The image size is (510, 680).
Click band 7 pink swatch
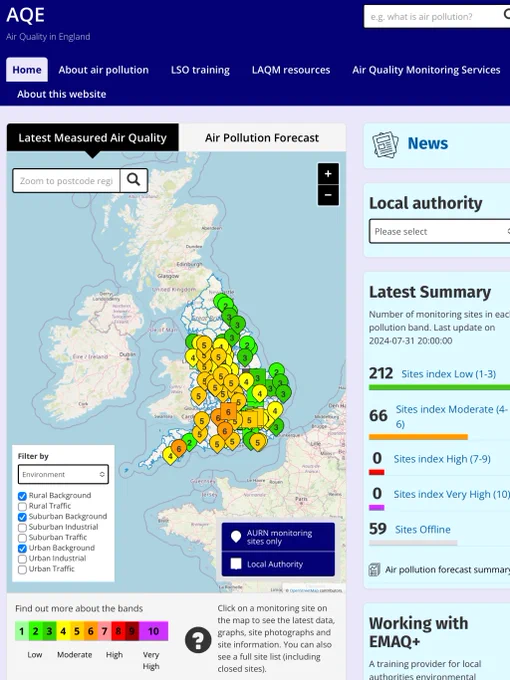tap(105, 631)
